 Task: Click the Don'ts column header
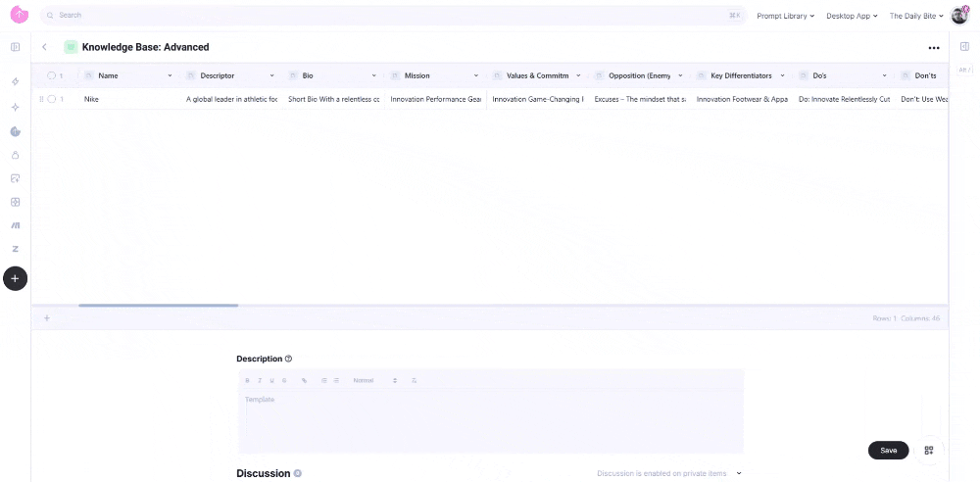coord(923,75)
